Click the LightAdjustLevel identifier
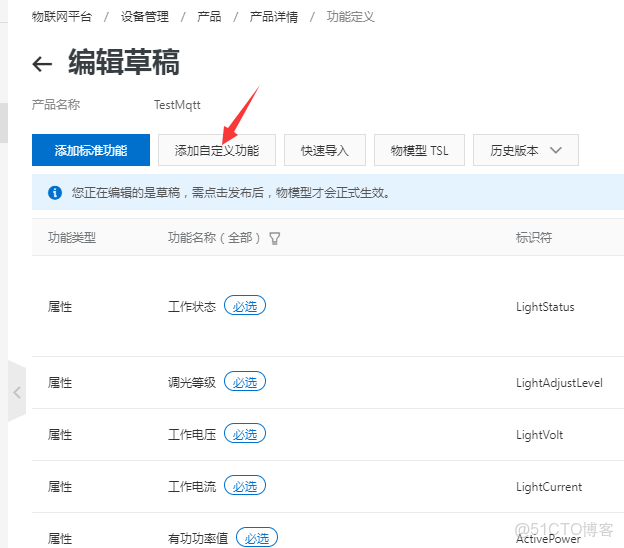Viewport: 624px width, 548px height. (x=559, y=383)
